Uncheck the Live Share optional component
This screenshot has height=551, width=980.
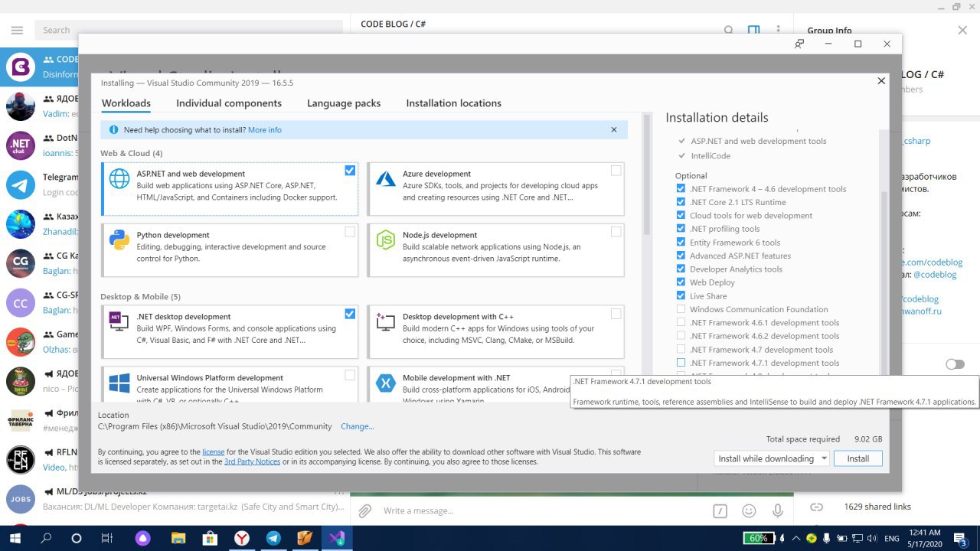681,296
